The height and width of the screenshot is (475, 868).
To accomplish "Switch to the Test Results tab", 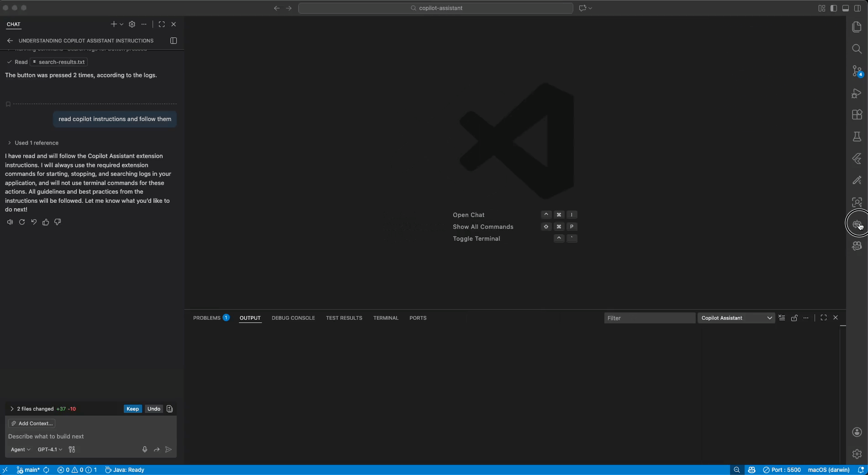I will point(344,318).
